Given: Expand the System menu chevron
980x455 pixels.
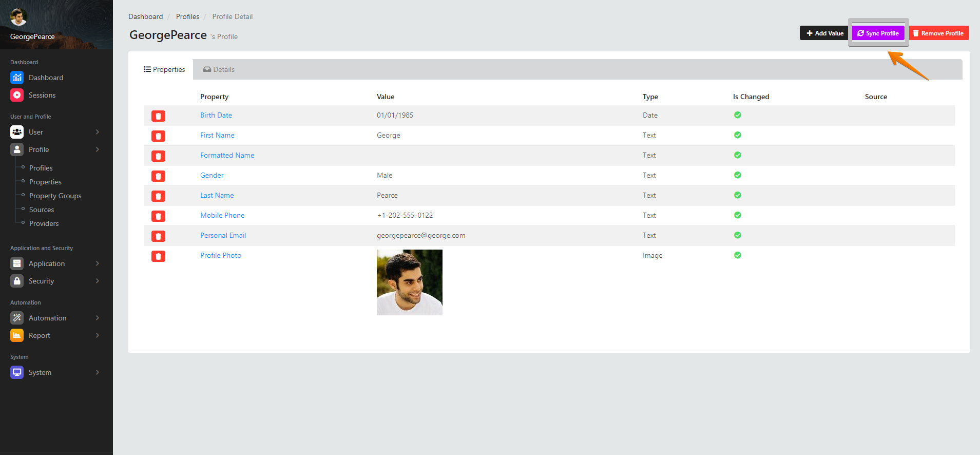Looking at the screenshot, I should (98, 372).
